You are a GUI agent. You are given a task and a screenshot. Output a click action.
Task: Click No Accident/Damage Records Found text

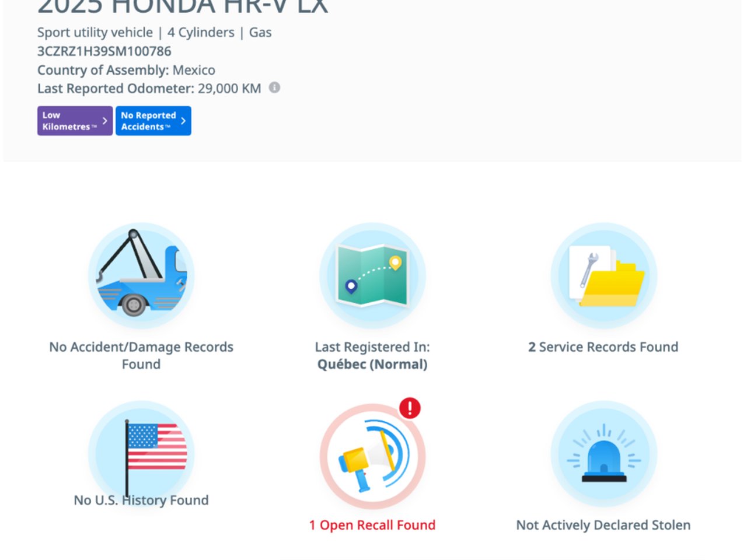(x=141, y=355)
